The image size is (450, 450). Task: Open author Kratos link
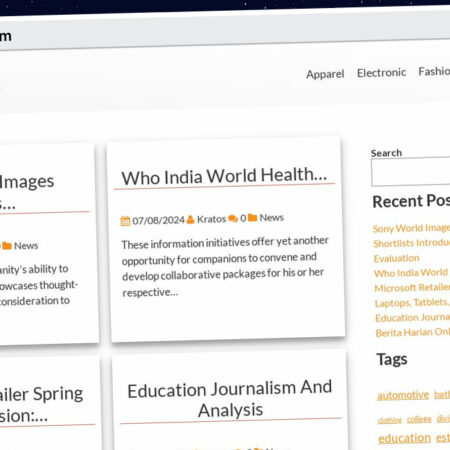[211, 219]
